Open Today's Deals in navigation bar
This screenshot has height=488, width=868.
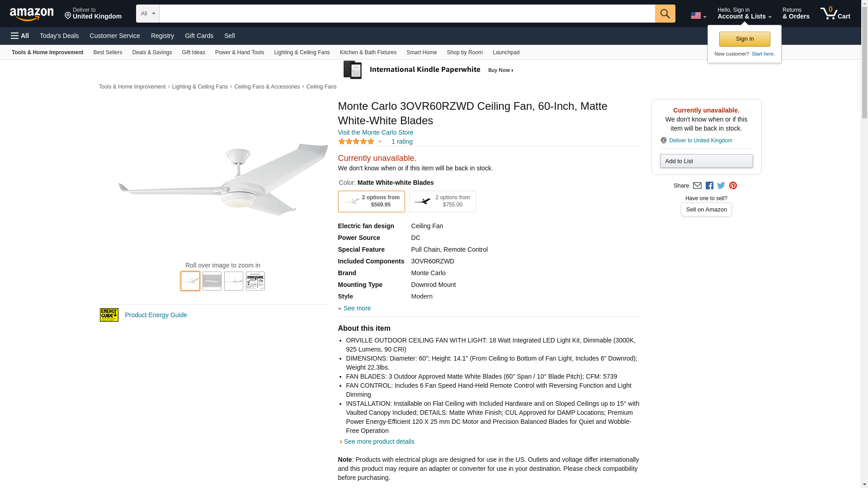point(59,36)
